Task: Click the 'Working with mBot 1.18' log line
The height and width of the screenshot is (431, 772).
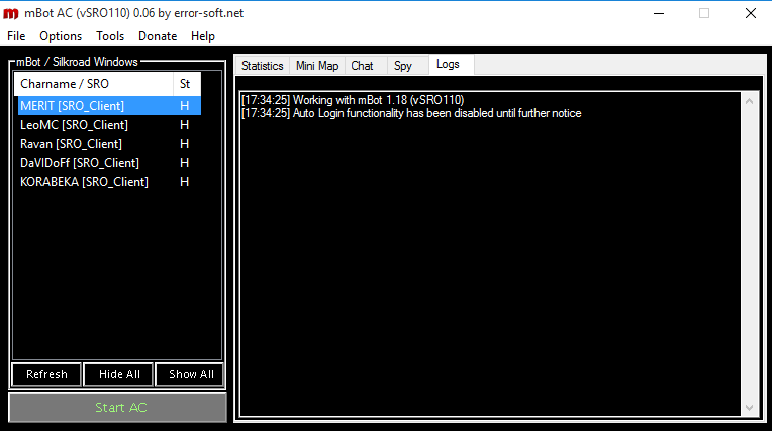Action: (353, 100)
